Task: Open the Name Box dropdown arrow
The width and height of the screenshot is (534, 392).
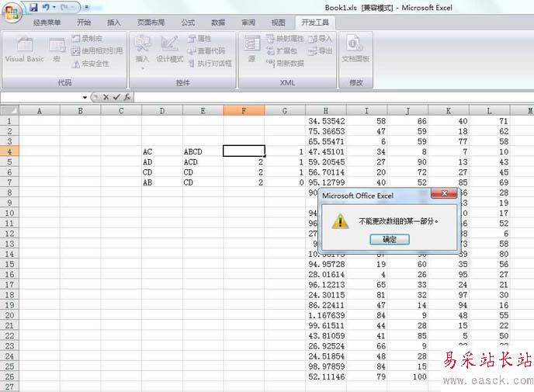Action: point(85,97)
